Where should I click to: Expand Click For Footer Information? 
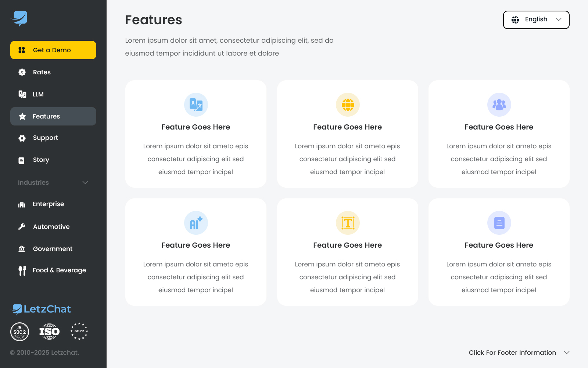pyautogui.click(x=519, y=353)
